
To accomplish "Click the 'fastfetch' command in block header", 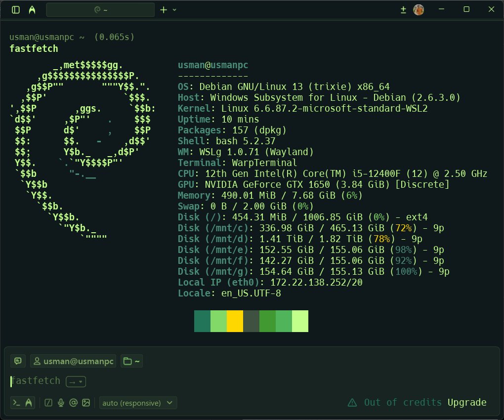I will pos(34,48).
